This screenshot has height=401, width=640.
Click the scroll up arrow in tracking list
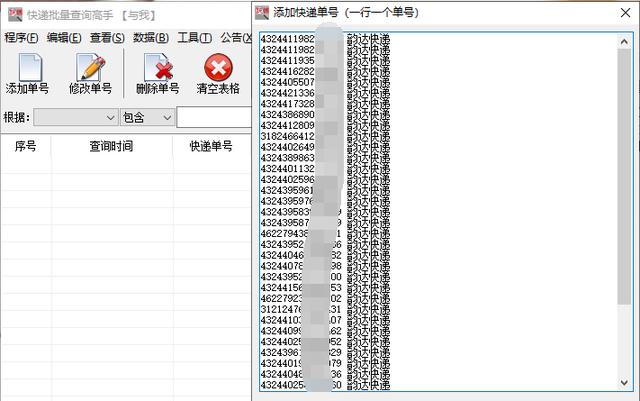pyautogui.click(x=624, y=41)
